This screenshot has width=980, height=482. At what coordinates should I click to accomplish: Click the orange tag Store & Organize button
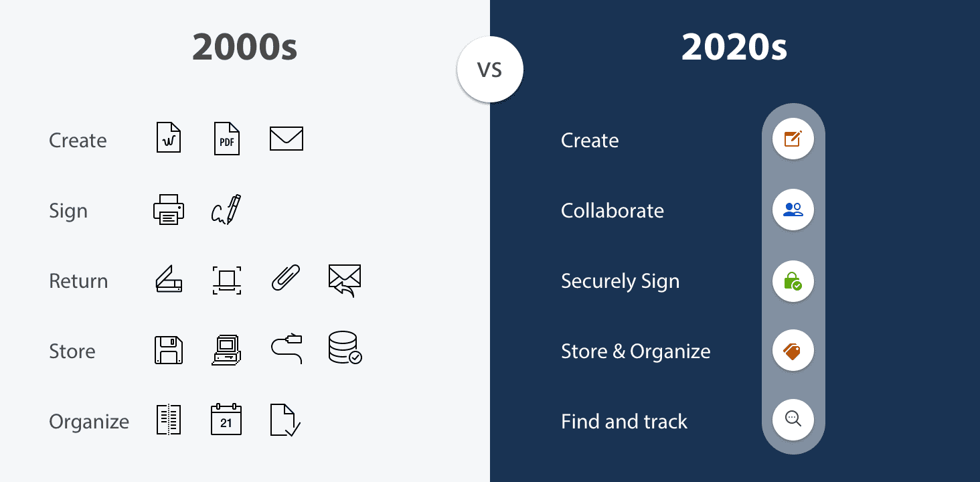[793, 350]
